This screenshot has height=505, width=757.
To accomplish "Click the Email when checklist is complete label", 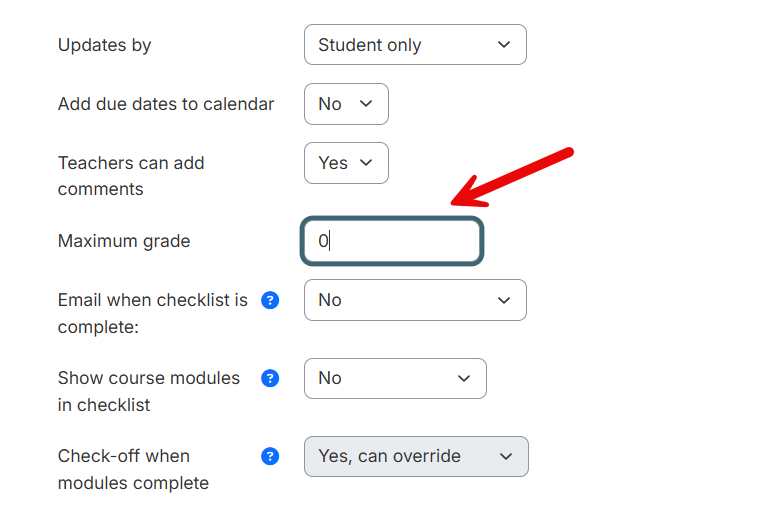I will pos(153,313).
